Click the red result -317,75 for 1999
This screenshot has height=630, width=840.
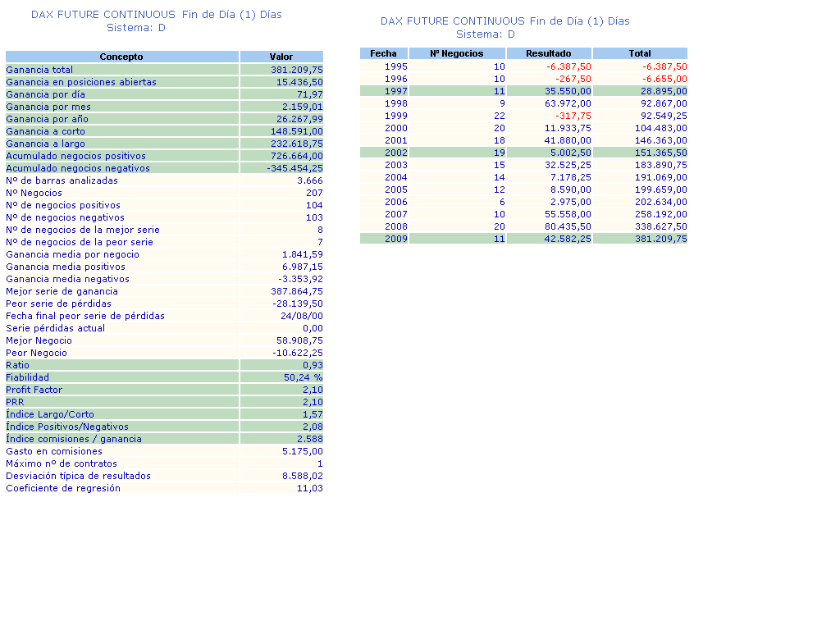pyautogui.click(x=573, y=116)
